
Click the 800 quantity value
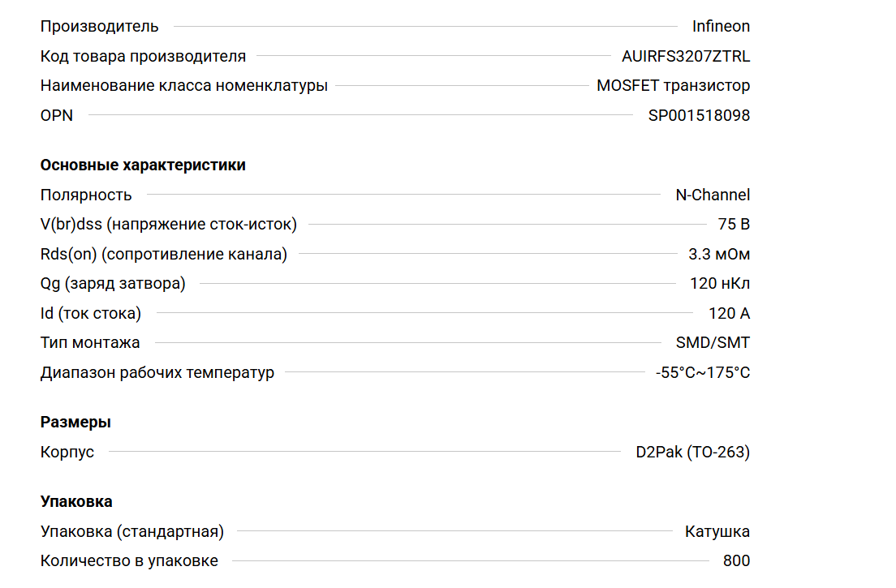coord(736,561)
